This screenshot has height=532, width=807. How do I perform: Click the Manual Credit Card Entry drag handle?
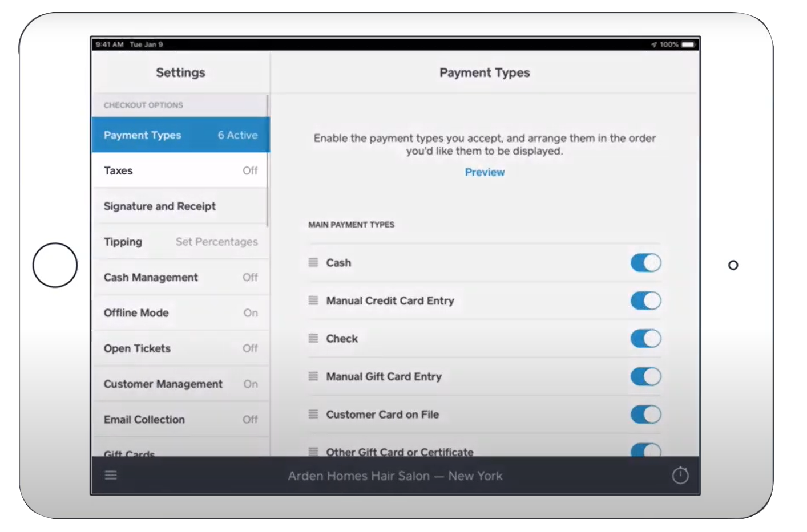coord(313,300)
